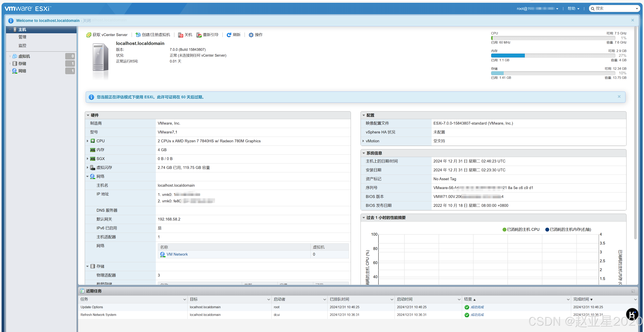
Task: Click the storage icon in hardware panel
Action: 93,266
